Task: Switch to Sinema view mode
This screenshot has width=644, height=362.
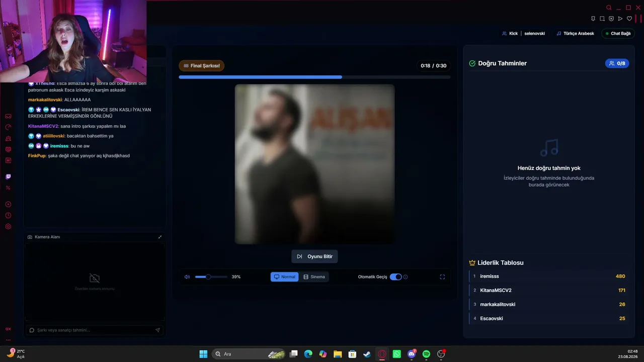Action: [x=314, y=277]
